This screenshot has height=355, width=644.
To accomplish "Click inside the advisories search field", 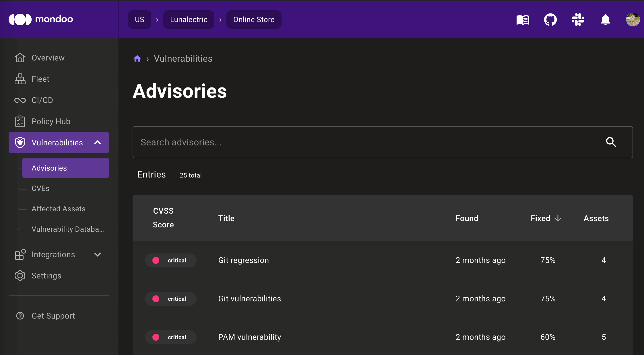I will pyautogui.click(x=316, y=142).
